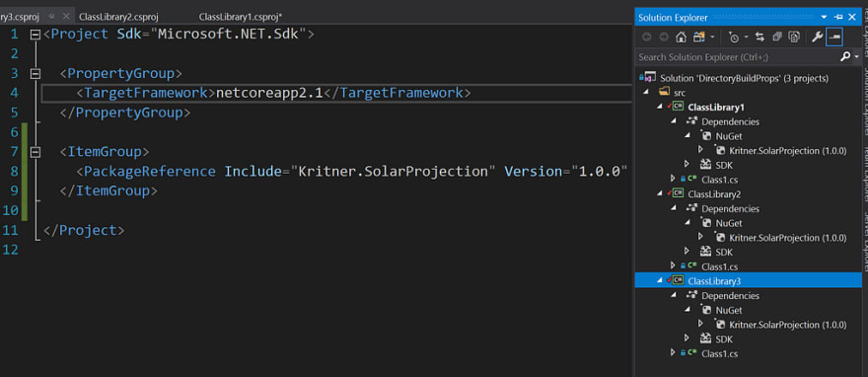868x377 pixels.
Task: Collapse the ItemGroup block on line 7
Action: [x=36, y=152]
